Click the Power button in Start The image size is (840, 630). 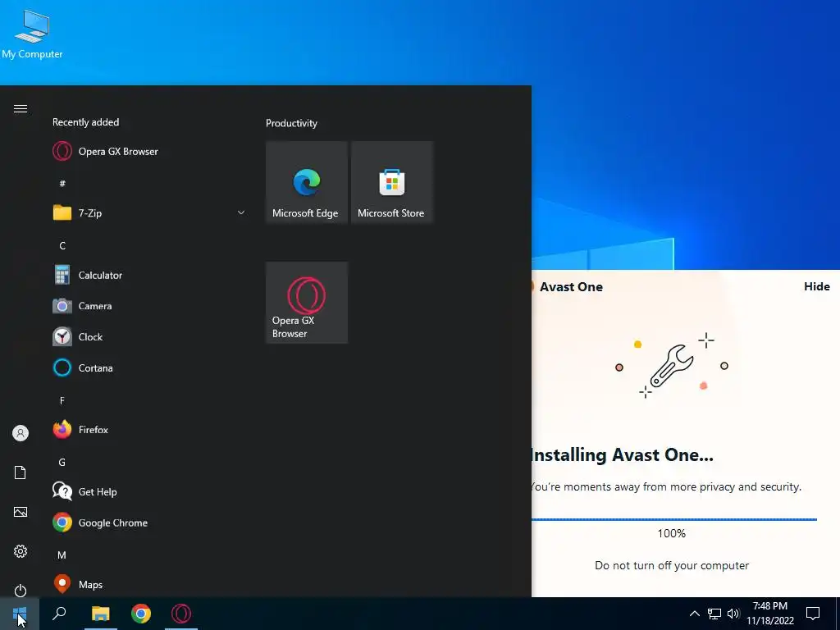coord(21,591)
